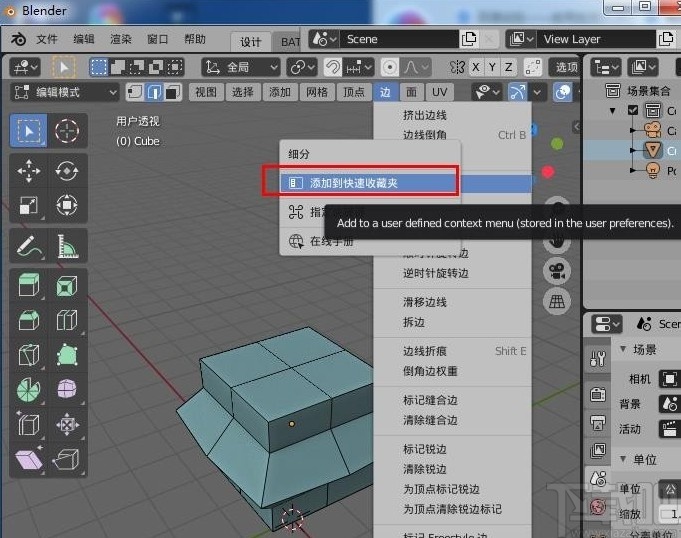Activate the Smooth vertices tool
The width and height of the screenshot is (681, 538).
[67, 389]
